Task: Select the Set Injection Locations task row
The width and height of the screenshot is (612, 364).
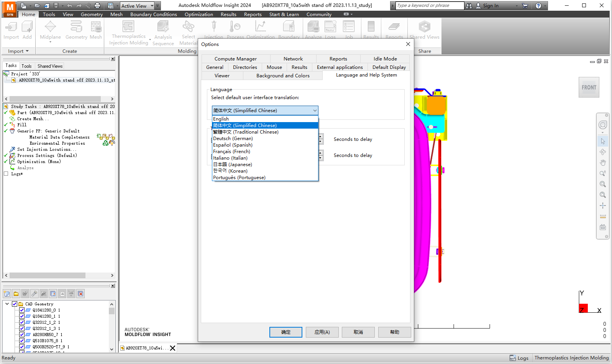Action: pos(46,149)
